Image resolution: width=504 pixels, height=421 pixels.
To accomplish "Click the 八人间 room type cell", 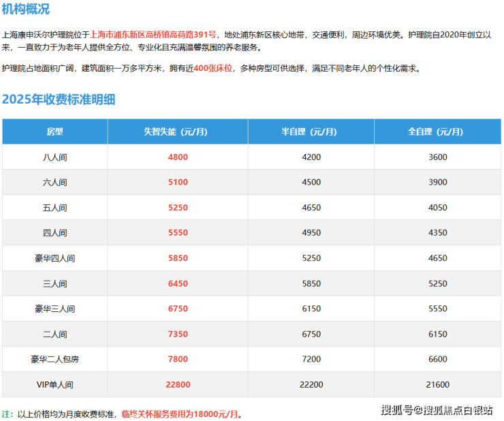I will [x=54, y=157].
